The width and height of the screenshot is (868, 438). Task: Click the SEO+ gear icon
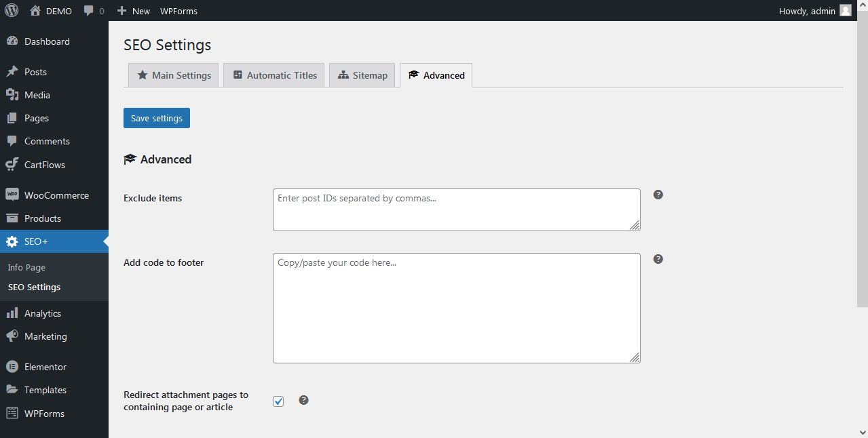click(x=12, y=241)
